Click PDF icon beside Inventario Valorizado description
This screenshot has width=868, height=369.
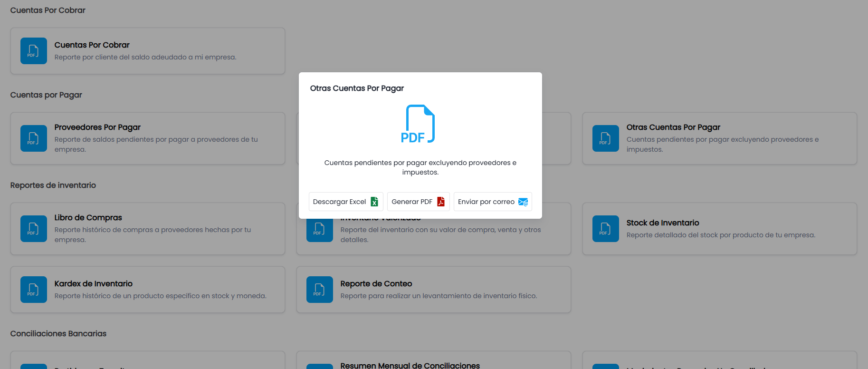tap(320, 230)
